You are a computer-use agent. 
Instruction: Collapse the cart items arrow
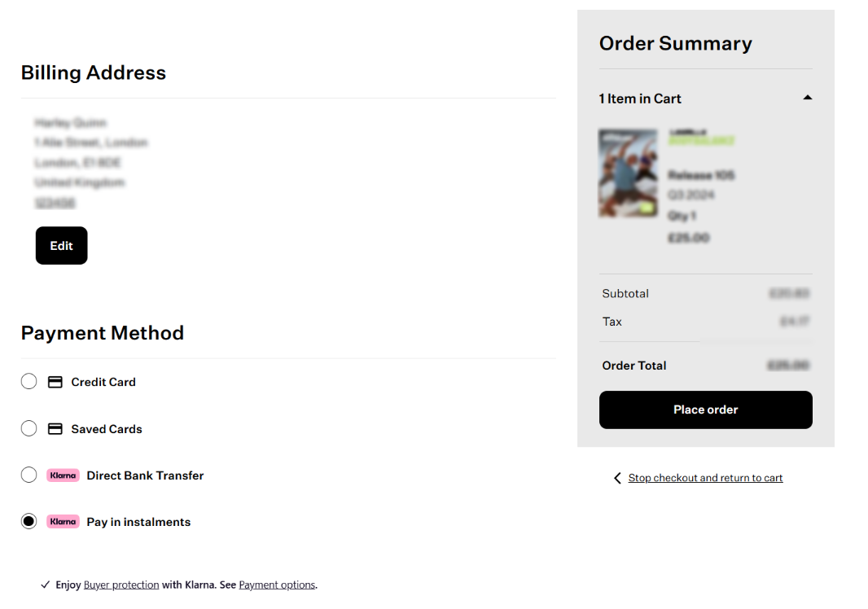point(807,98)
